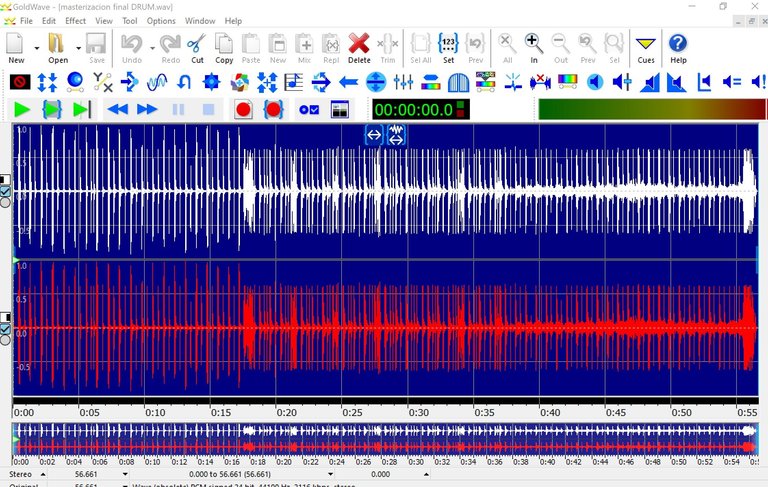Click the Maximize Volume speaker equals icon
Image resolution: width=768 pixels, height=487 pixels.
click(732, 82)
